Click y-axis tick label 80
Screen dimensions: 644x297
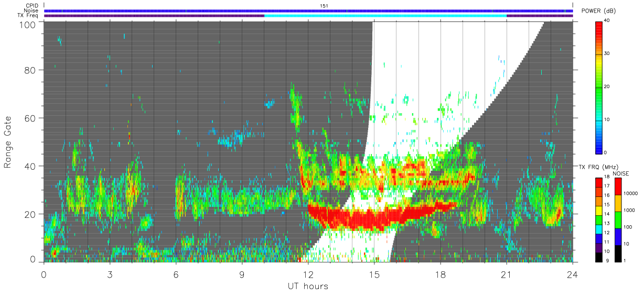(31, 70)
